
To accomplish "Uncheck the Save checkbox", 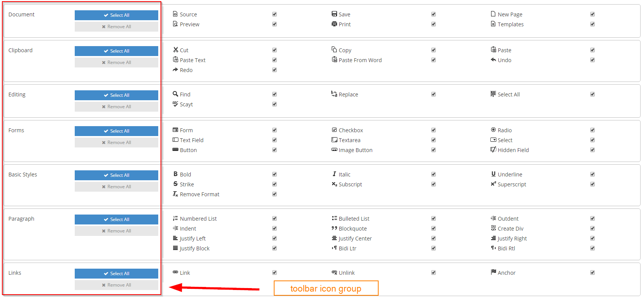I will click(x=433, y=14).
